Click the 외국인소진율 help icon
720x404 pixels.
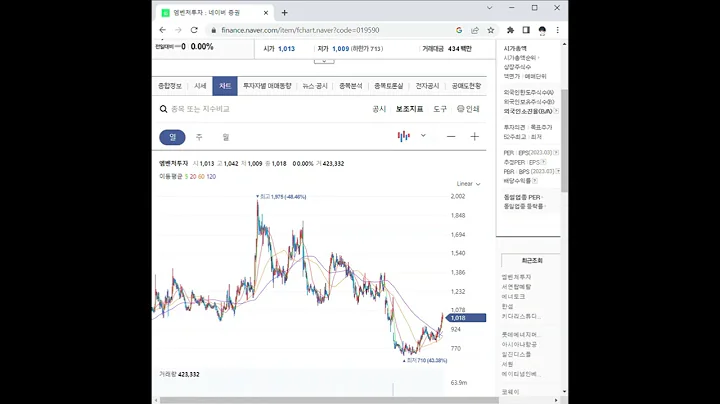(557, 111)
